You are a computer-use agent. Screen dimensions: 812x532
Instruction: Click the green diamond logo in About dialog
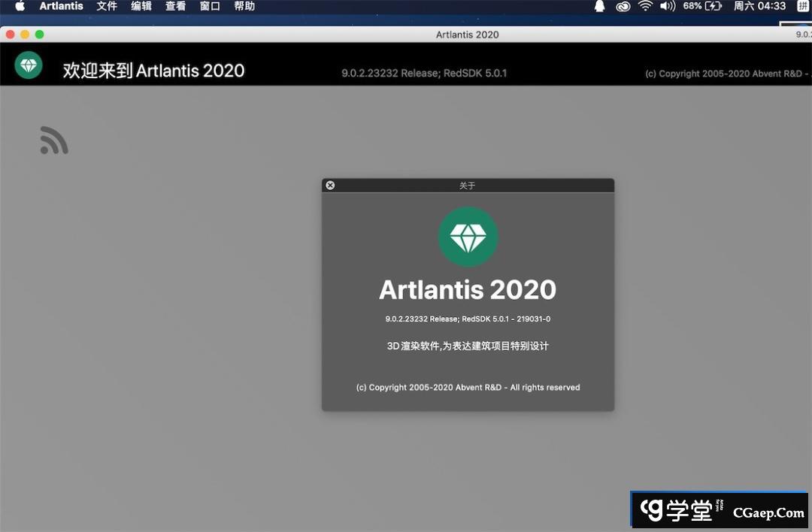[468, 237]
